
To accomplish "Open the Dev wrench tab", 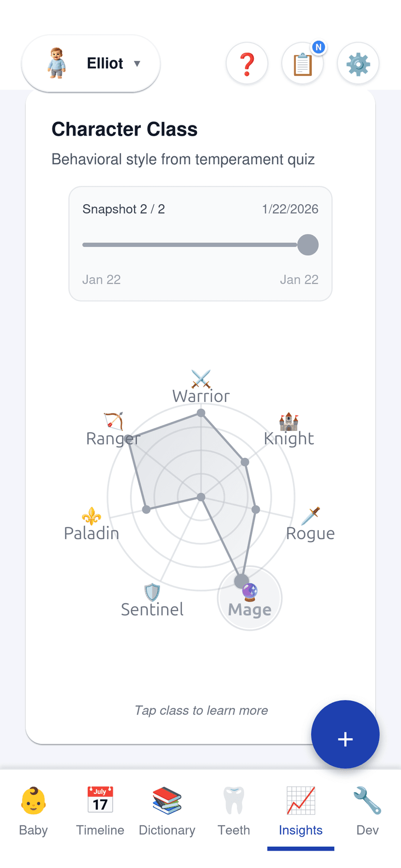I will point(367,811).
